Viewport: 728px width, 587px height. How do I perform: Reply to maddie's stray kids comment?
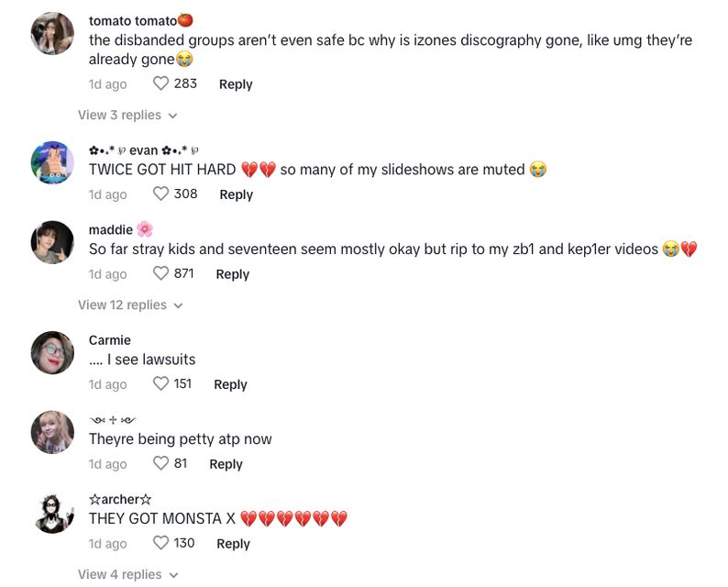tap(232, 274)
